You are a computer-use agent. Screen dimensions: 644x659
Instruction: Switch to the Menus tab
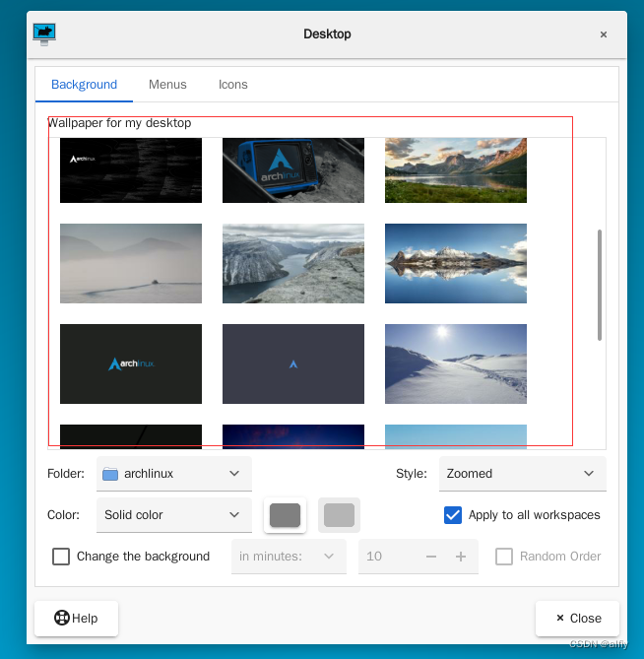click(x=167, y=85)
